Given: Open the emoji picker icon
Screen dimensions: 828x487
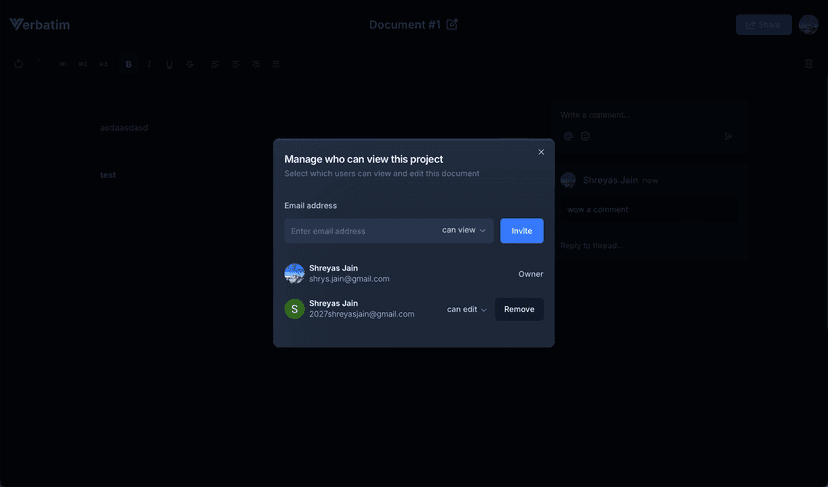Looking at the screenshot, I should (x=585, y=136).
